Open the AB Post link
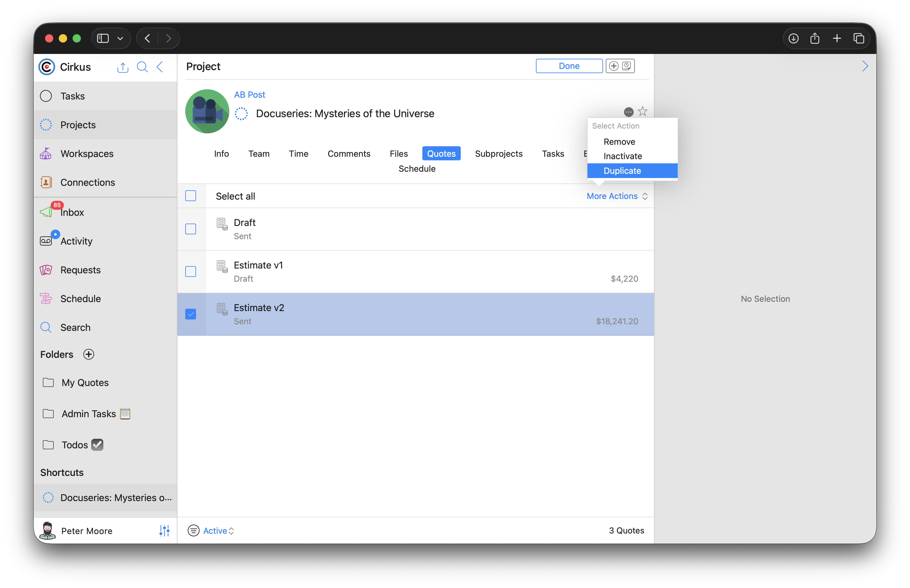Viewport: 910px width, 588px height. (x=249, y=95)
